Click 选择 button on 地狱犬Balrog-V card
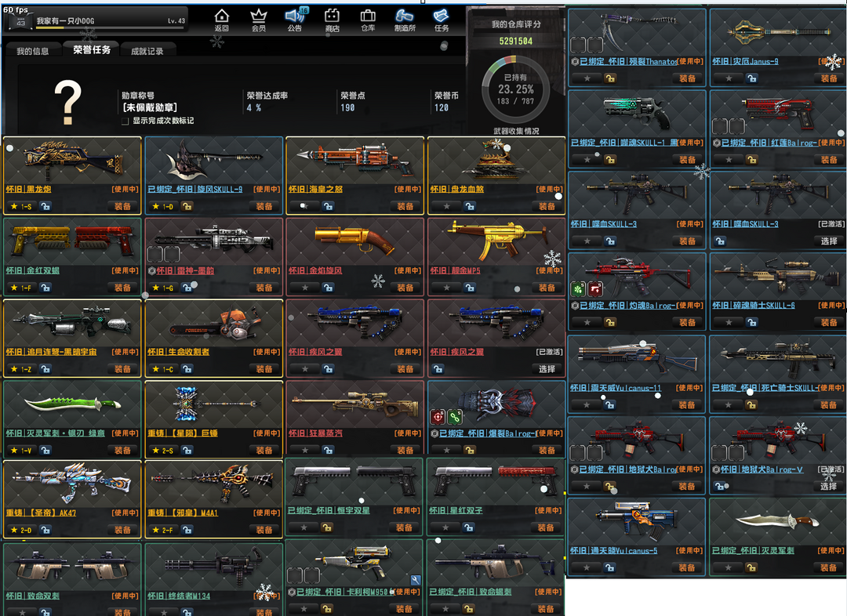 (x=829, y=487)
